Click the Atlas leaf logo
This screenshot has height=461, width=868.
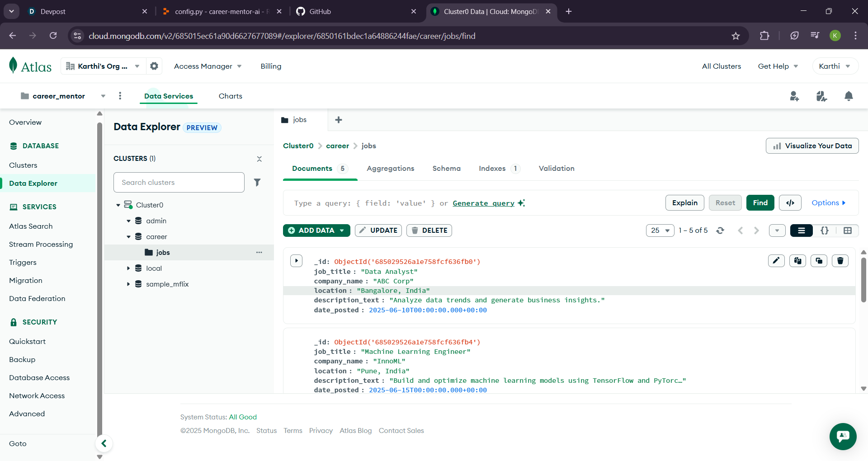[13, 66]
